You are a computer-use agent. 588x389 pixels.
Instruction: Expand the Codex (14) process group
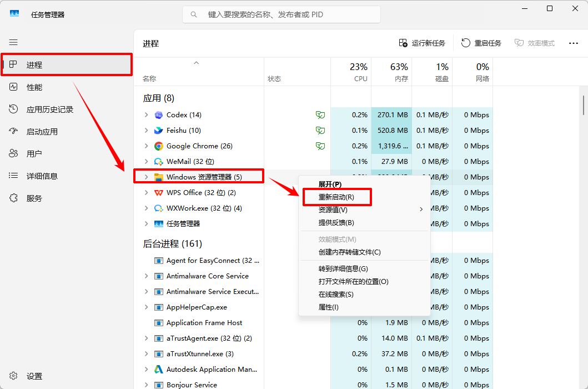tap(146, 115)
